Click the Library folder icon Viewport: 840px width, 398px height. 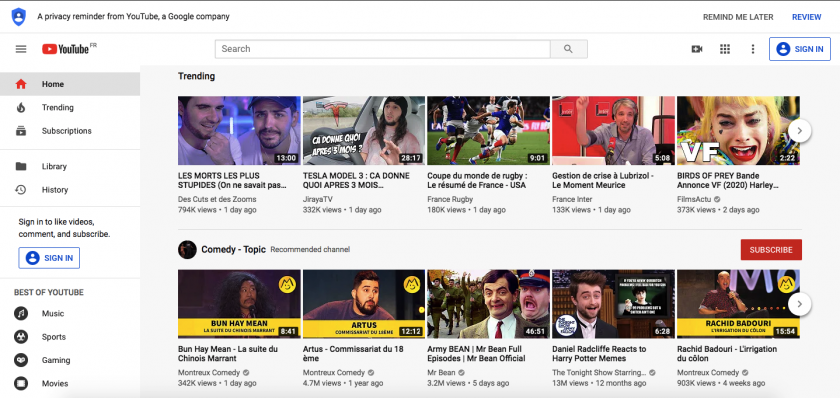(x=21, y=167)
